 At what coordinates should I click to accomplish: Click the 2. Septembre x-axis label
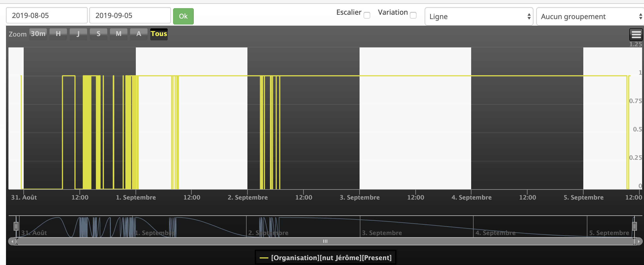pyautogui.click(x=248, y=197)
